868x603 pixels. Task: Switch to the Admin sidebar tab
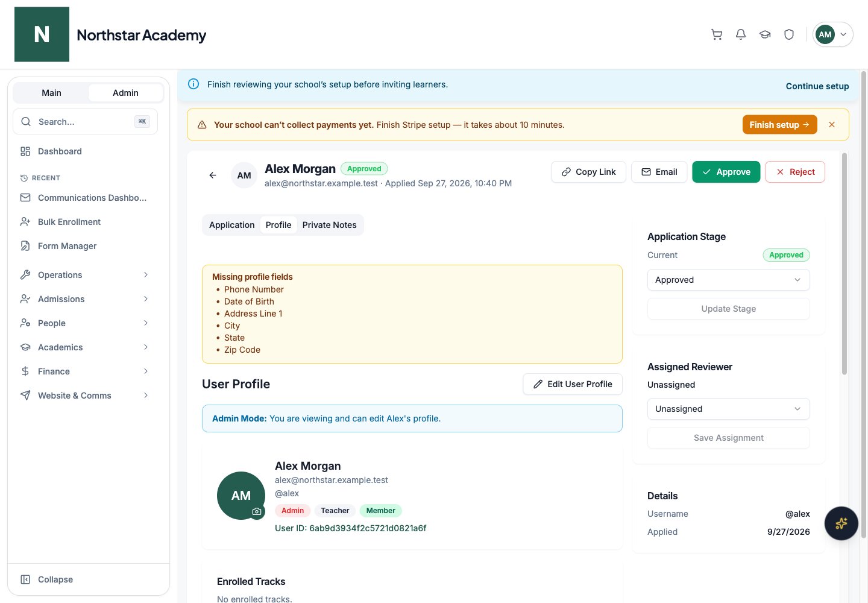pyautogui.click(x=125, y=93)
